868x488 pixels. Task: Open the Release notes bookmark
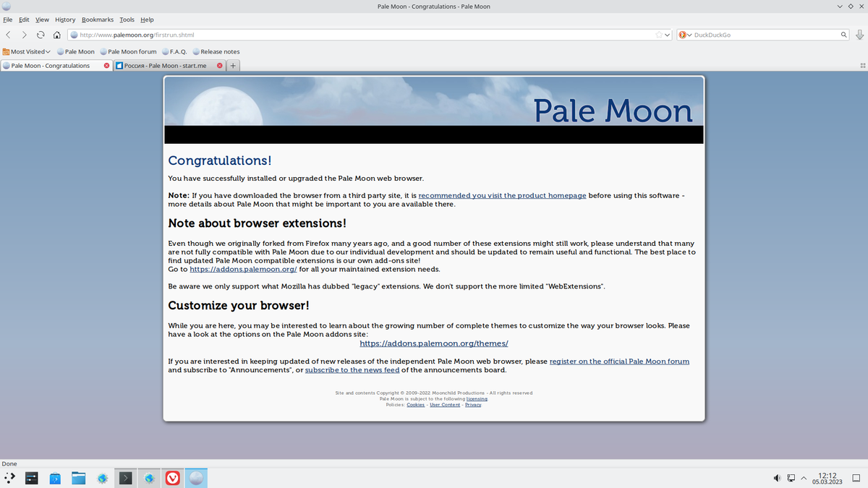pos(216,51)
